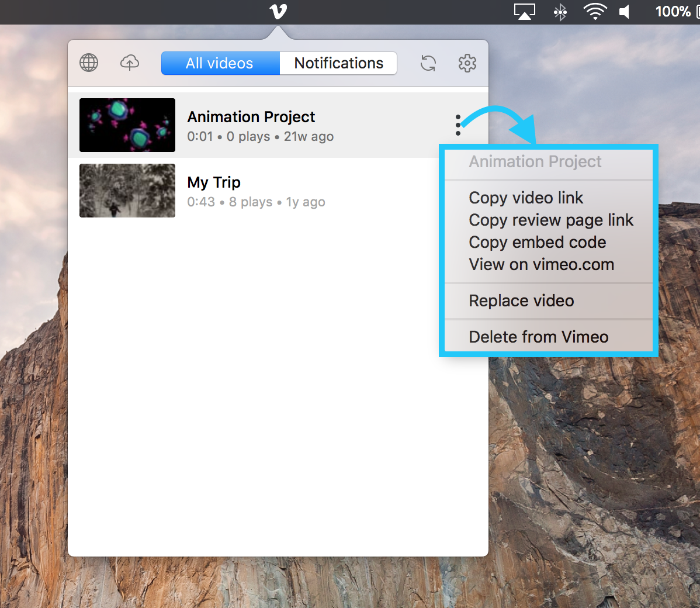Open Vimeo website via globe icon
The width and height of the screenshot is (700, 608).
[89, 63]
